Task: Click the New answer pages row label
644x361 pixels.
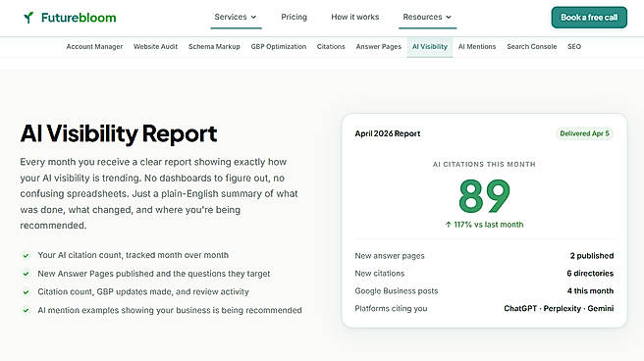Action: click(x=390, y=256)
